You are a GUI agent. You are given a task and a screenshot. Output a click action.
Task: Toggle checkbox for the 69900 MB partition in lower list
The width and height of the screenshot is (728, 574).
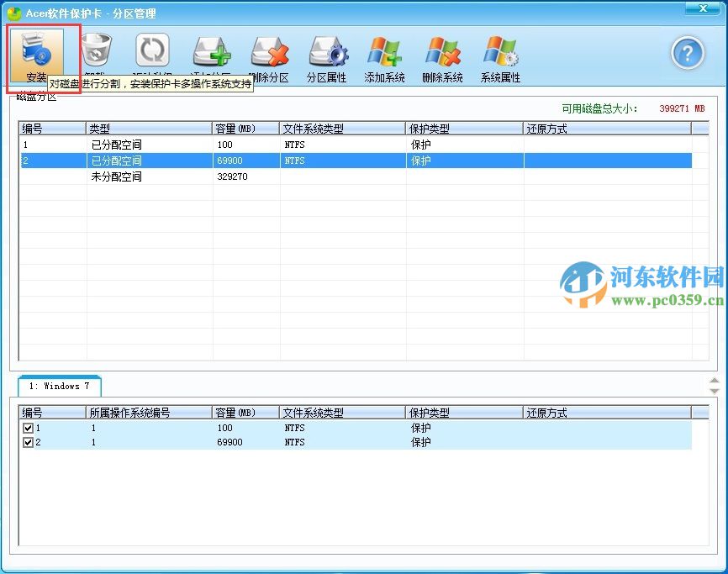(x=28, y=442)
